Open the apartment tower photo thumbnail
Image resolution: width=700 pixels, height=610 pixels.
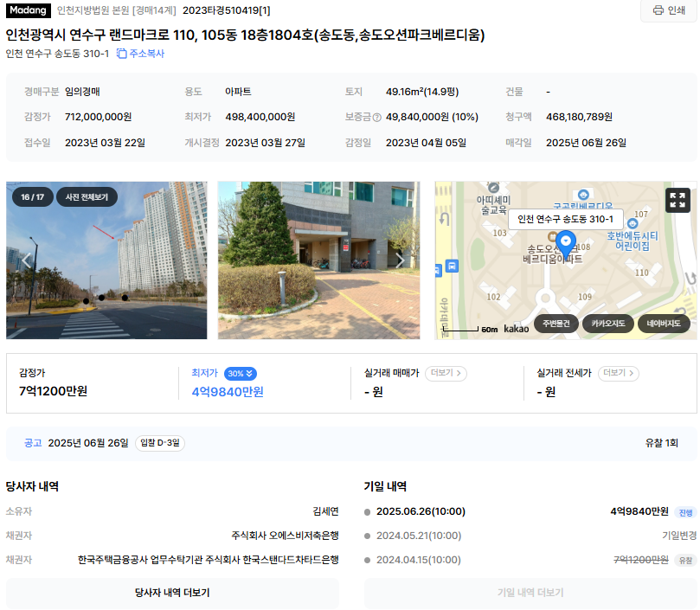pyautogui.click(x=106, y=260)
